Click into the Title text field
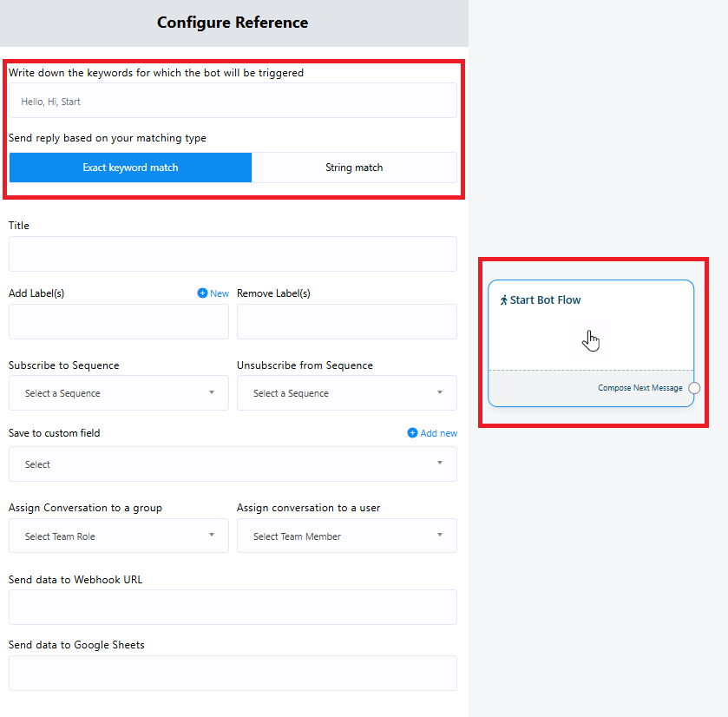The width and height of the screenshot is (728, 717). (x=233, y=254)
